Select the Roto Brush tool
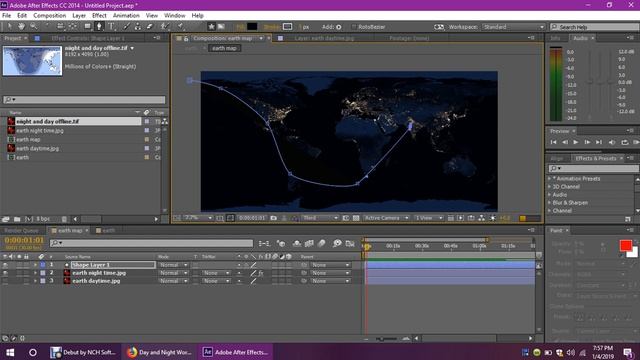Image resolution: width=640 pixels, height=360 pixels. [x=164, y=27]
